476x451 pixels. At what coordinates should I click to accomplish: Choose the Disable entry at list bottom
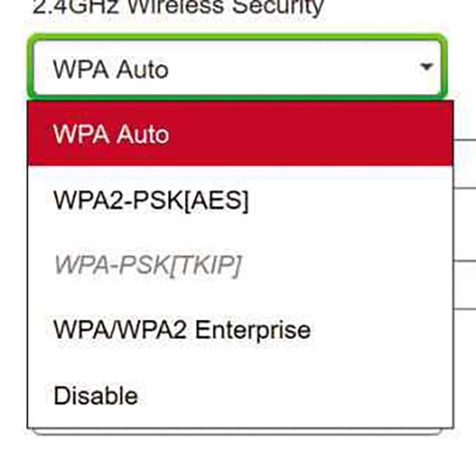point(240,395)
